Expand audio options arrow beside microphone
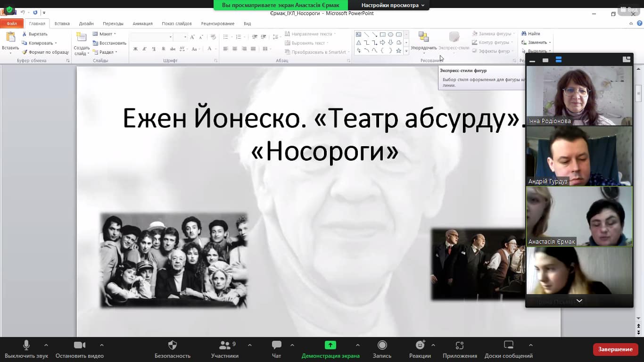The height and width of the screenshot is (362, 644). [46, 345]
